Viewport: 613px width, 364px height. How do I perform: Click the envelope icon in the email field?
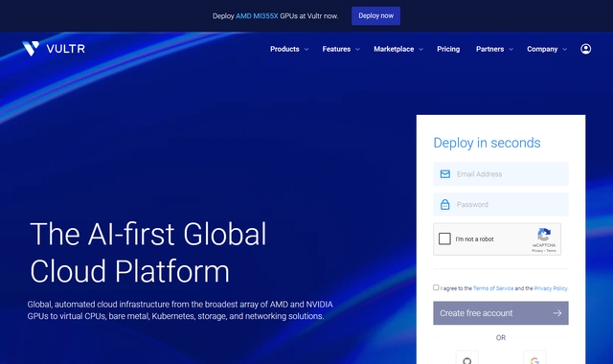click(x=444, y=174)
